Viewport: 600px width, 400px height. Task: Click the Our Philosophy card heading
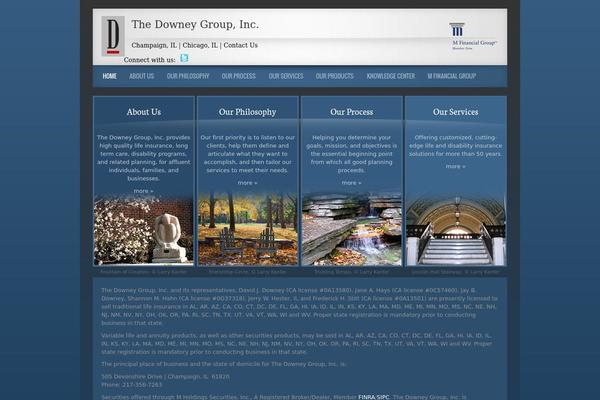tap(247, 112)
